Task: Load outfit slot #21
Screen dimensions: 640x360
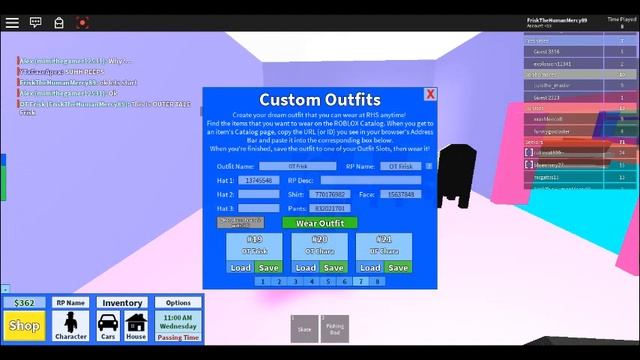Action: [x=370, y=267]
